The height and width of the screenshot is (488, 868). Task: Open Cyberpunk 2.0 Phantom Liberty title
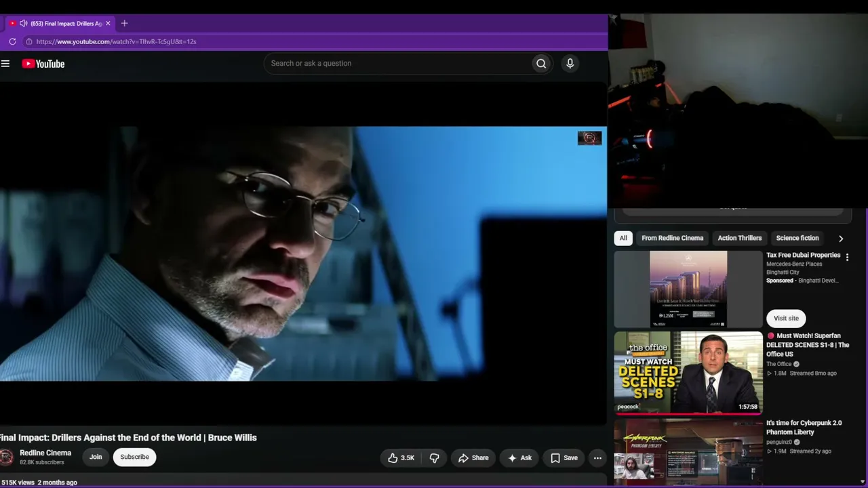(804, 428)
